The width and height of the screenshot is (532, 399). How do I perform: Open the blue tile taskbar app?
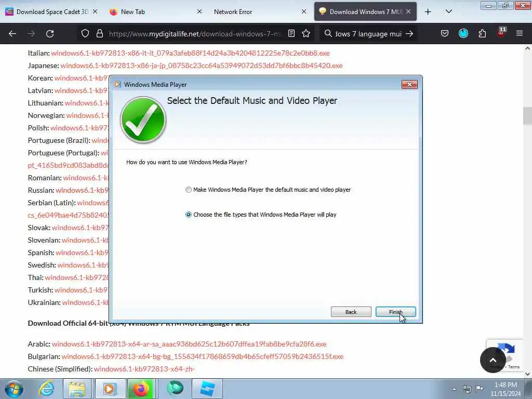207,389
